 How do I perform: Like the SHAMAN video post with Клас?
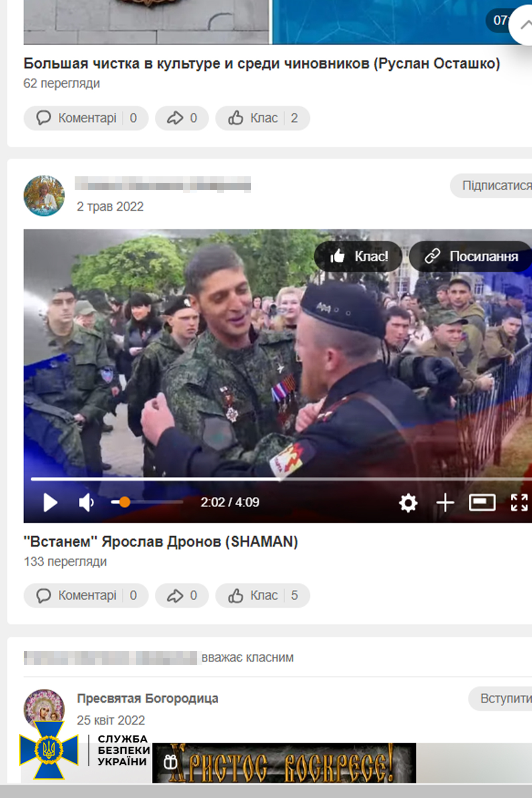[x=263, y=595]
